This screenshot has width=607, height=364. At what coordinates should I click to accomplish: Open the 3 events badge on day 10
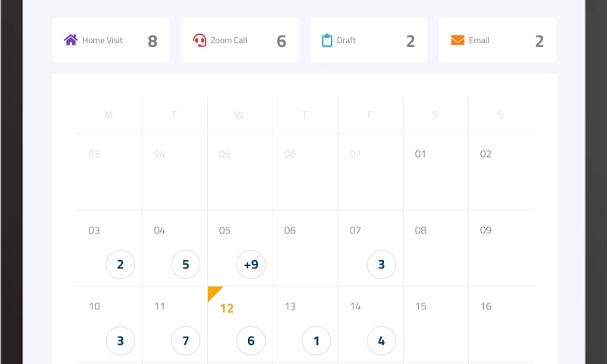pyautogui.click(x=121, y=340)
